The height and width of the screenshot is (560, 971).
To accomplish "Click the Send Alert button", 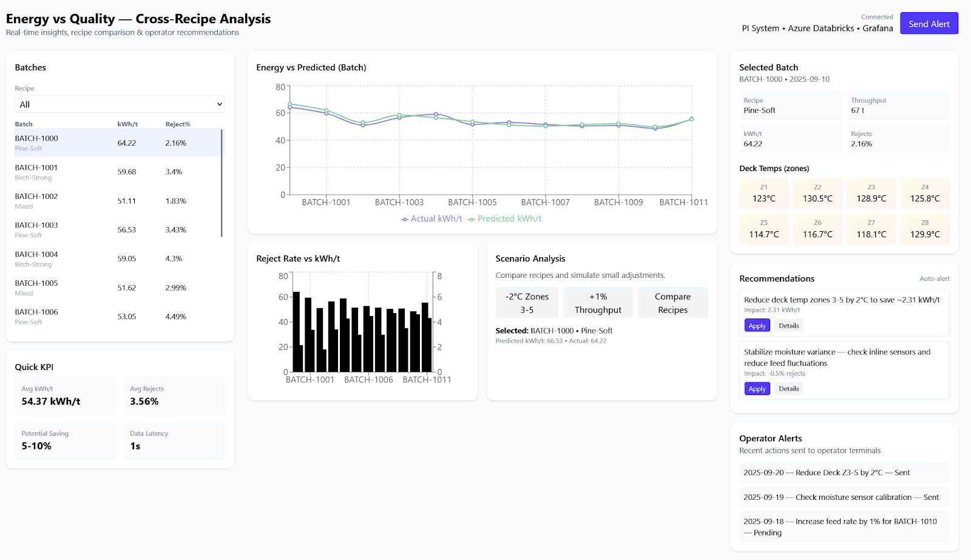I will point(929,24).
